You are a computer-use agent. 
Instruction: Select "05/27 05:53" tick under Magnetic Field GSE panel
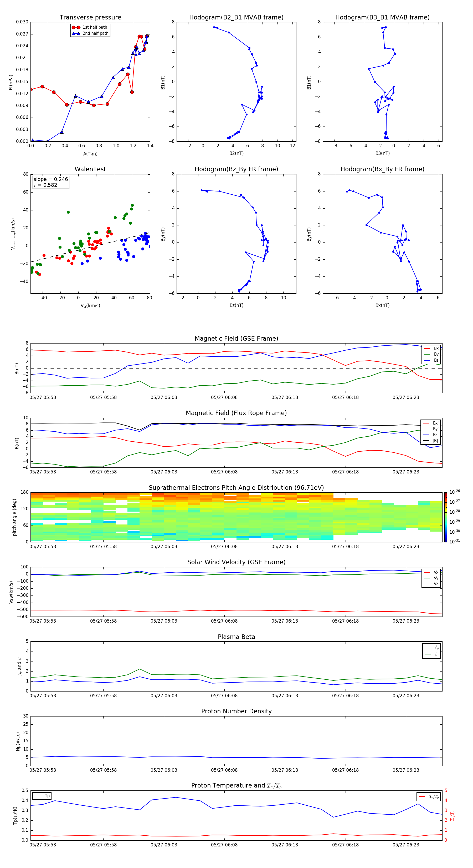pyautogui.click(x=43, y=398)
